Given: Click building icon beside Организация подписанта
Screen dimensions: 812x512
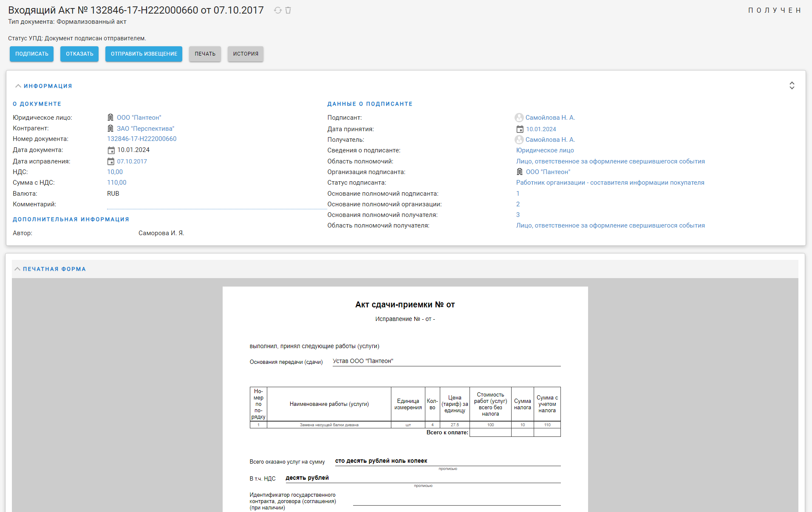Looking at the screenshot, I should pos(520,172).
